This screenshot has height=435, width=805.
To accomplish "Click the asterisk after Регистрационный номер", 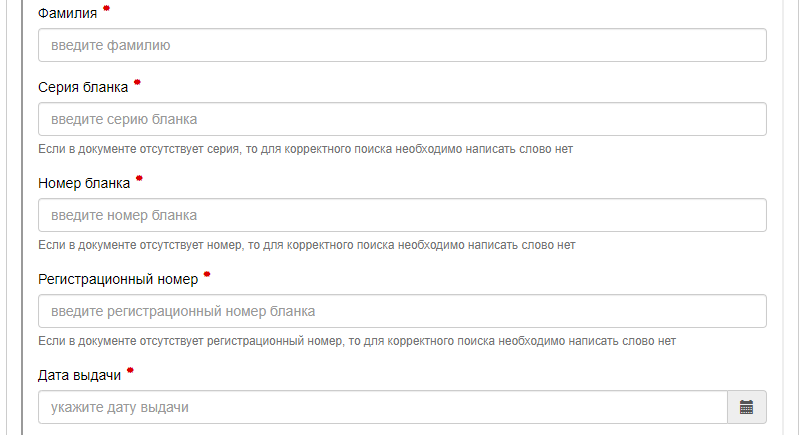I will pyautogui.click(x=207, y=274).
